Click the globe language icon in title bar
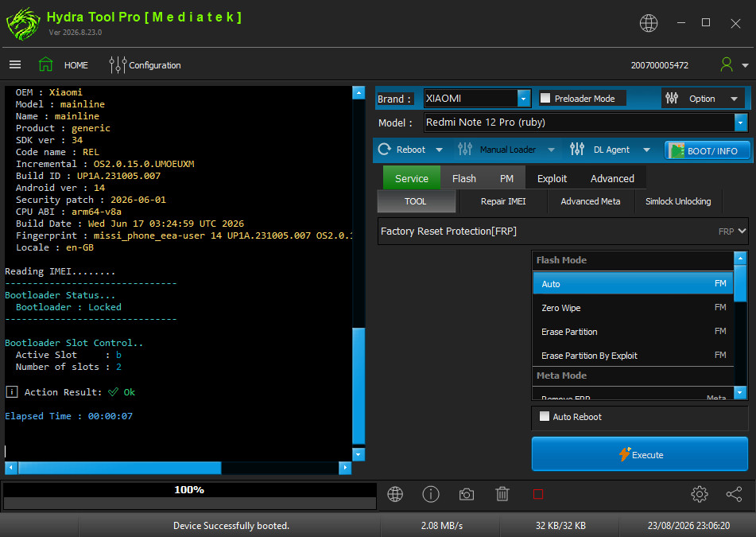 649,23
